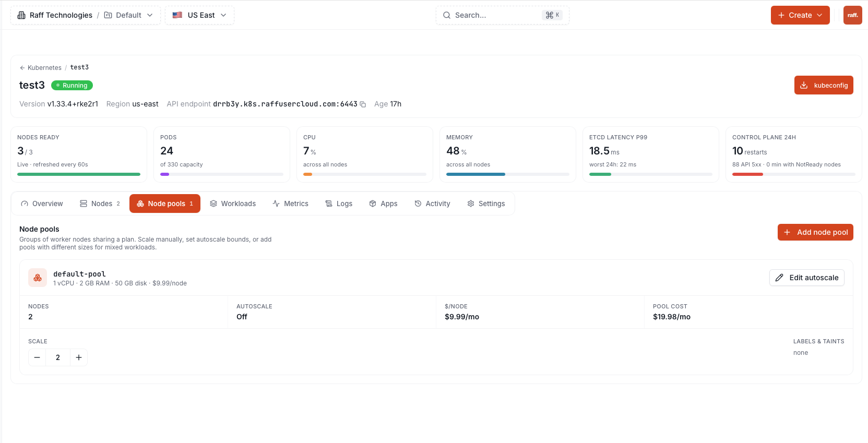Click the Node pools cluster icon in tab

(x=140, y=203)
